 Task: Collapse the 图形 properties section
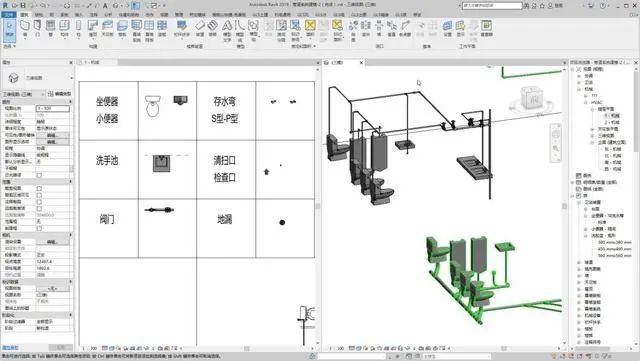coord(70,102)
